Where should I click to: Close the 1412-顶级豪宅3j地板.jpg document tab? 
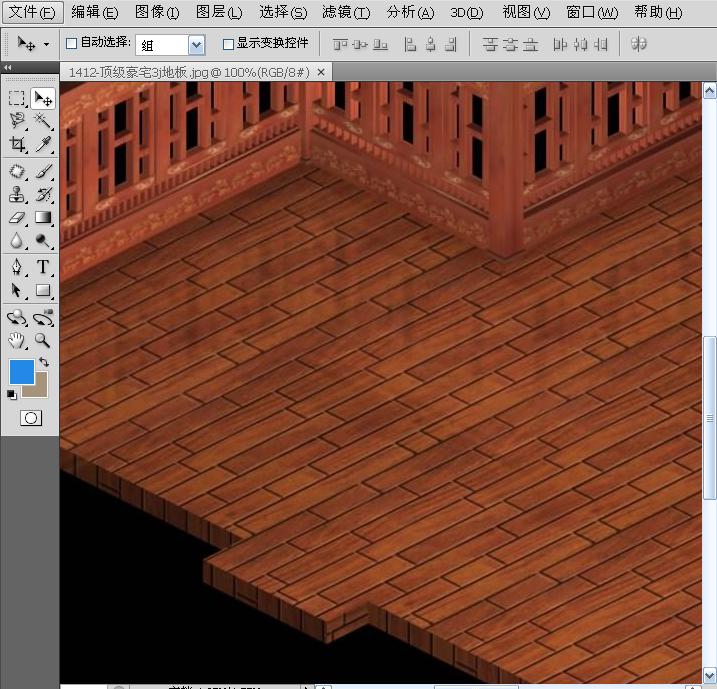(320, 73)
